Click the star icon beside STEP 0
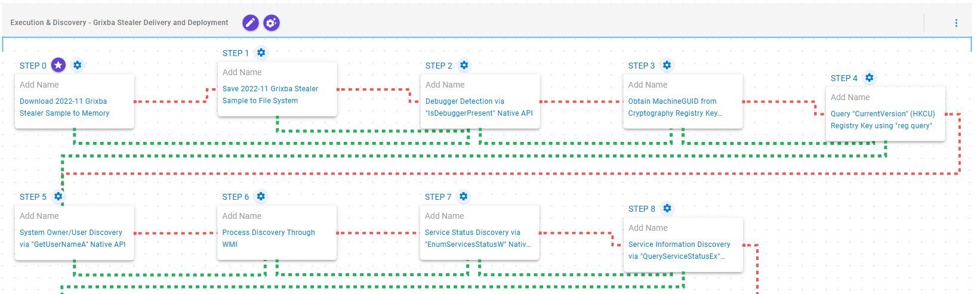Screen dimensions: 980x294 click(58, 65)
